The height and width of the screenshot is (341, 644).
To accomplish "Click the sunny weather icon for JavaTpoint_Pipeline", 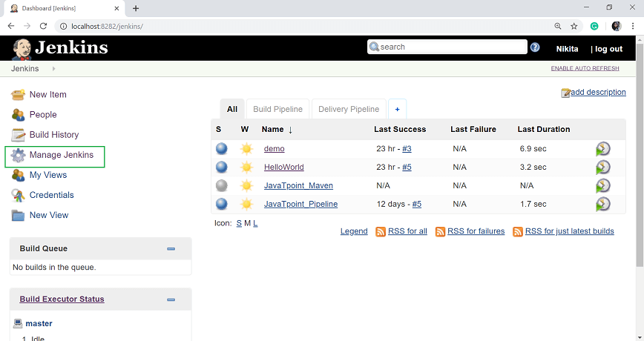I will (x=246, y=204).
